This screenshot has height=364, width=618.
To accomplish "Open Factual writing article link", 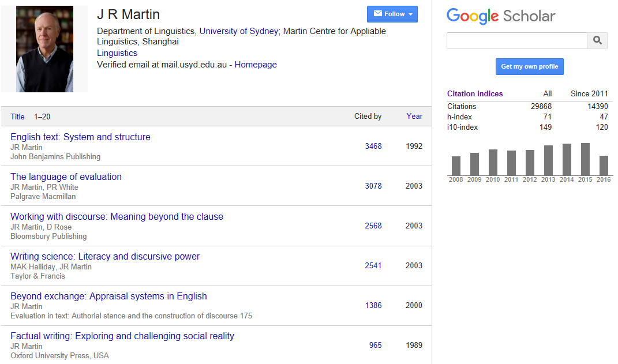I will 122,336.
